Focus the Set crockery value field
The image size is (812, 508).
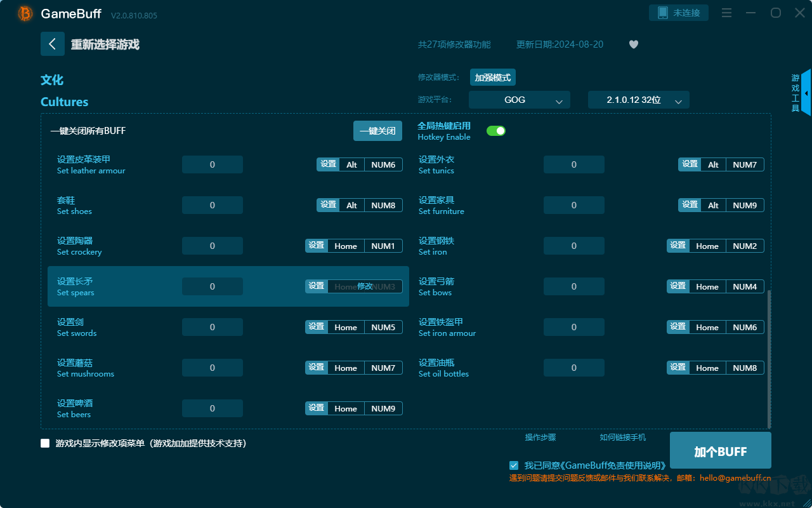[x=213, y=246]
